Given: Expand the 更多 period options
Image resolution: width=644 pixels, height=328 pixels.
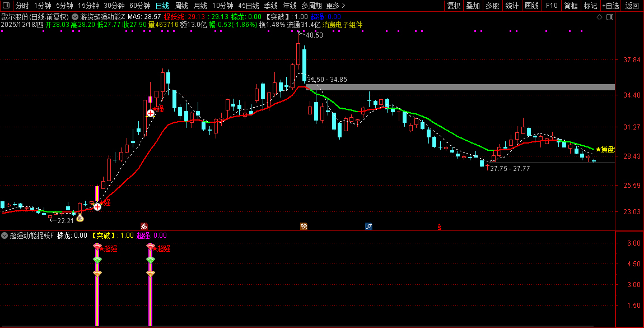Looking at the screenshot, I should [335, 6].
